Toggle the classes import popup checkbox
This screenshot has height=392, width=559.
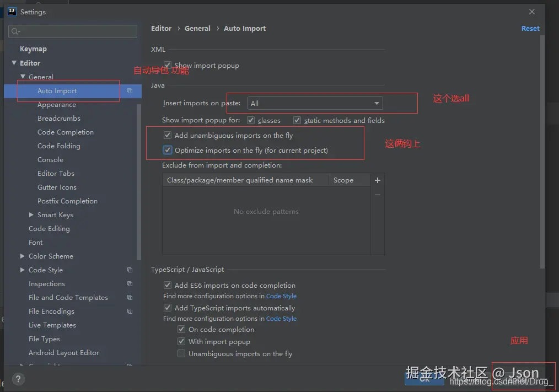tap(251, 121)
